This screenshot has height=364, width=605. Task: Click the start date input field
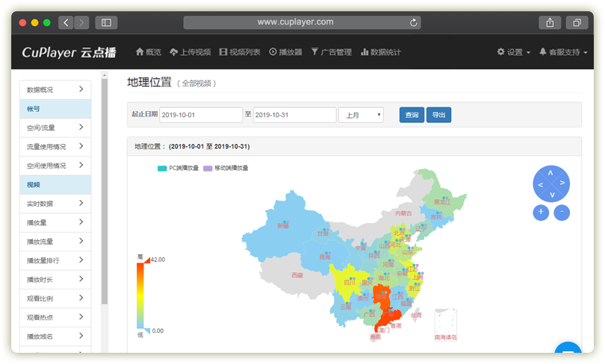pyautogui.click(x=201, y=115)
